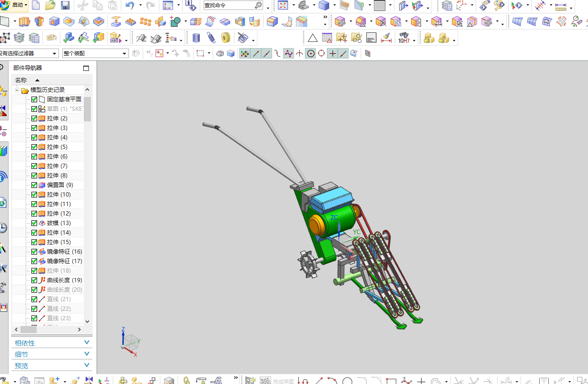Select 拉伸 (18) in the part navigator
Viewport: 588px width, 384px height.
tap(59, 271)
